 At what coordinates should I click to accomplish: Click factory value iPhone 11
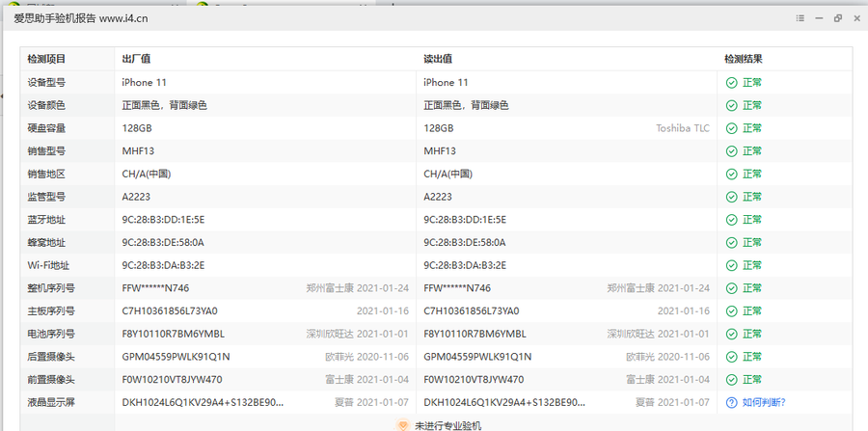(x=144, y=82)
